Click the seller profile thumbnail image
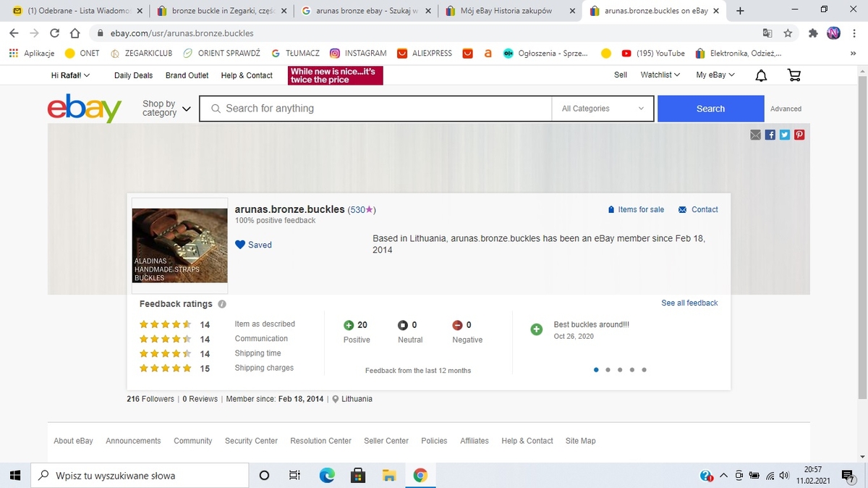Image resolution: width=868 pixels, height=488 pixels. point(180,245)
